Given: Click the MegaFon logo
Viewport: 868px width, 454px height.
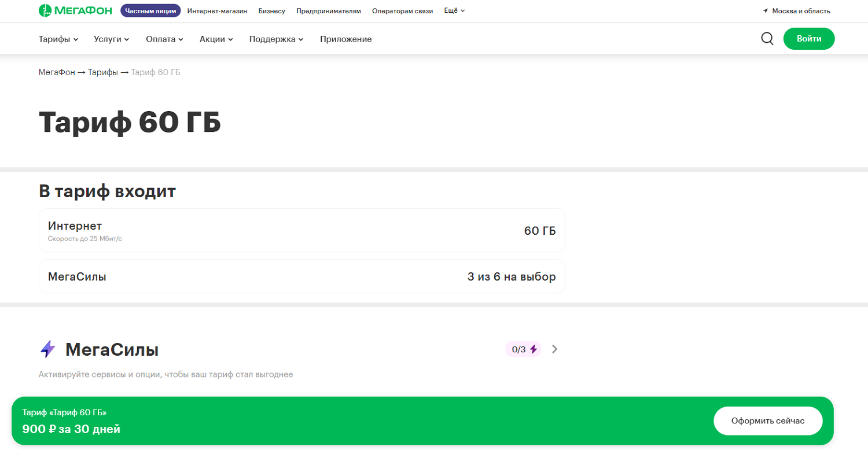Looking at the screenshot, I should (x=75, y=10).
